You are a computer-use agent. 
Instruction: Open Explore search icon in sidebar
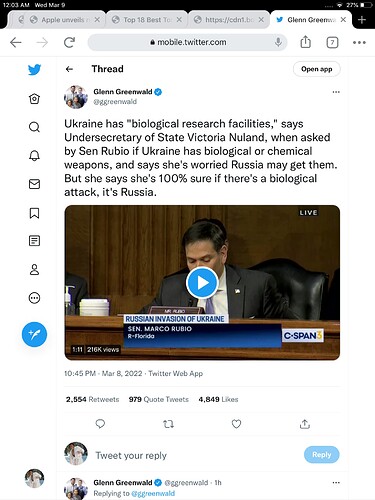[34, 127]
